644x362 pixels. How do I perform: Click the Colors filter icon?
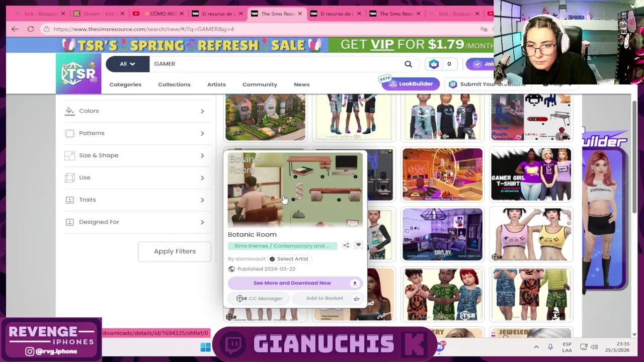click(69, 111)
